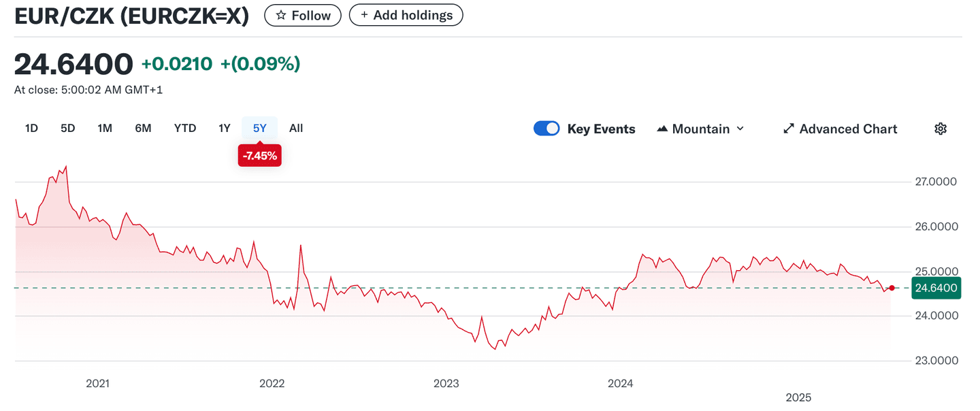Select the 5D time range
This screenshot has height=411, width=980.
67,128
